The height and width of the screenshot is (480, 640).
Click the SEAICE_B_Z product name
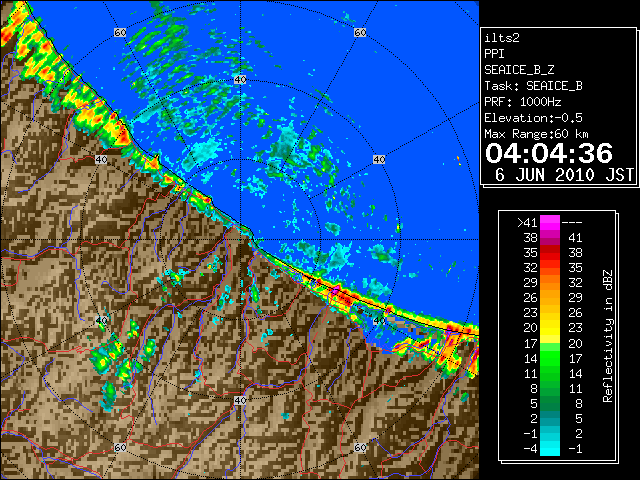pyautogui.click(x=519, y=70)
